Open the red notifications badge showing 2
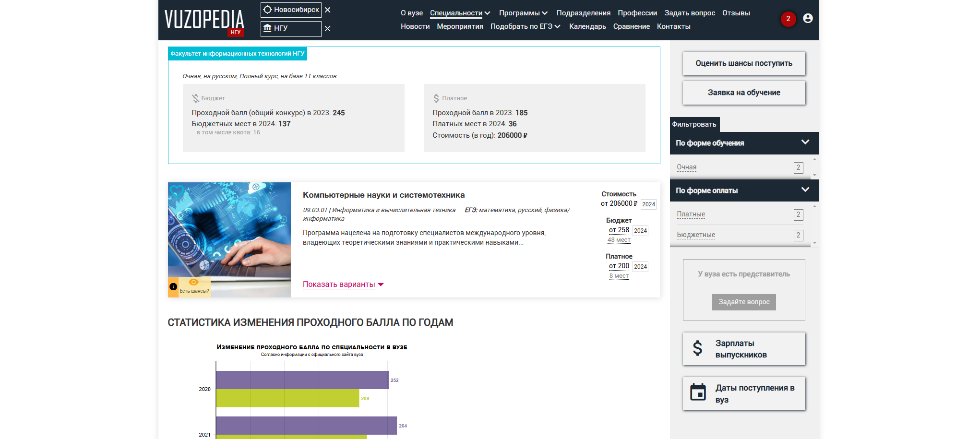 coord(788,19)
